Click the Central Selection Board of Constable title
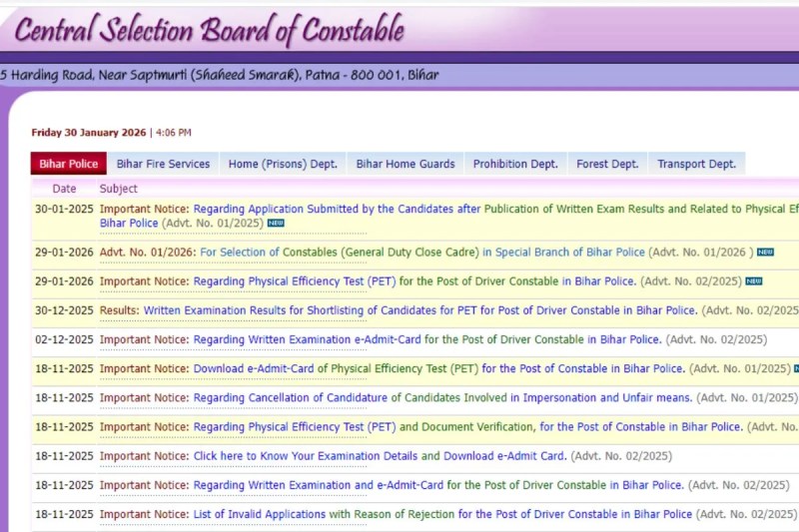799x532 pixels. pos(210,30)
